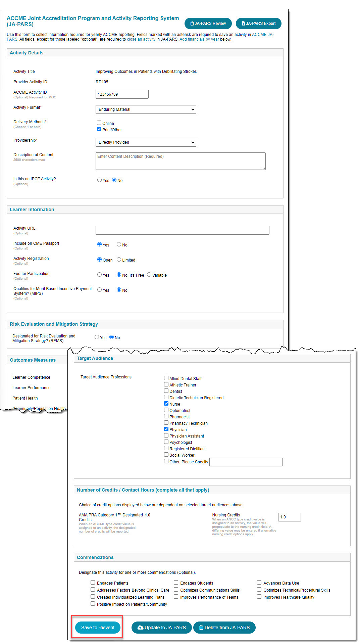The image size is (359, 644).
Task: Click Update to JA-PARS button
Action: pyautogui.click(x=162, y=628)
